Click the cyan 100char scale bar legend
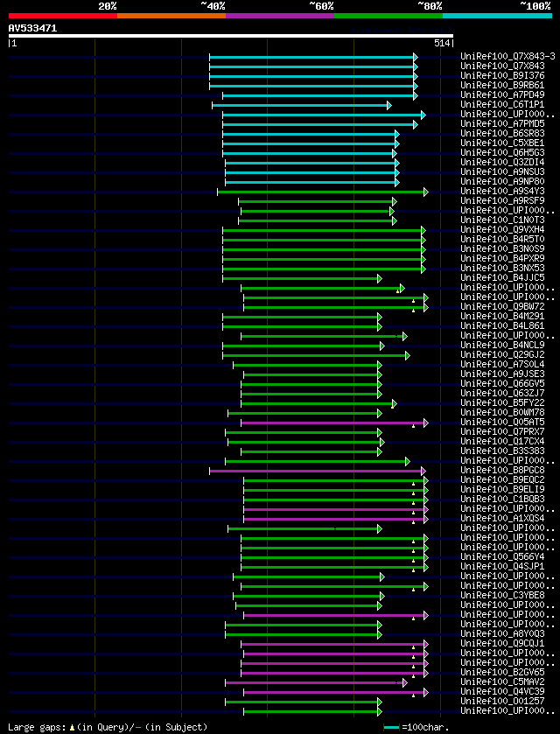This screenshot has width=560, height=734. (391, 728)
